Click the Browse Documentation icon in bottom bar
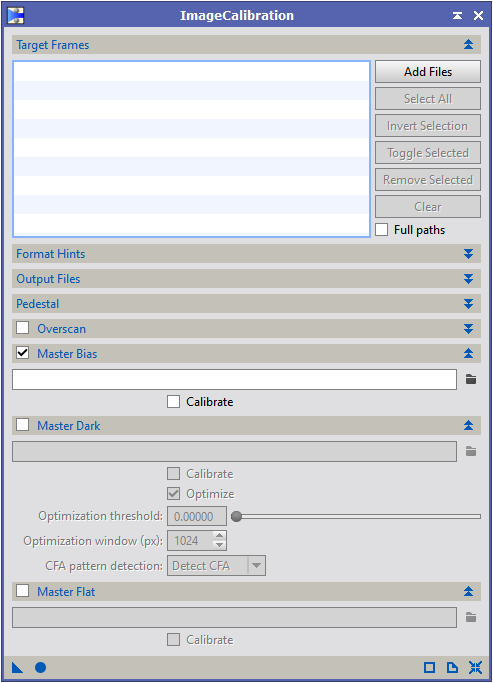The image size is (493, 683). [x=452, y=667]
